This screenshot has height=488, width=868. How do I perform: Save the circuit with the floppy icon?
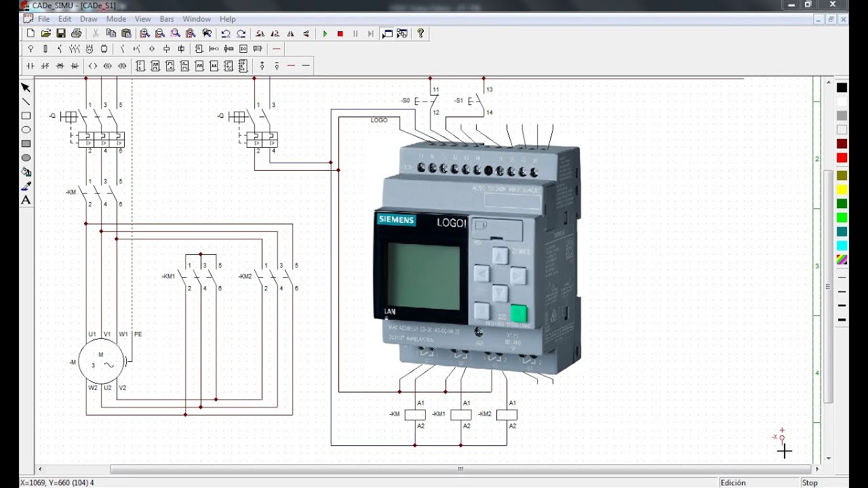(x=61, y=33)
